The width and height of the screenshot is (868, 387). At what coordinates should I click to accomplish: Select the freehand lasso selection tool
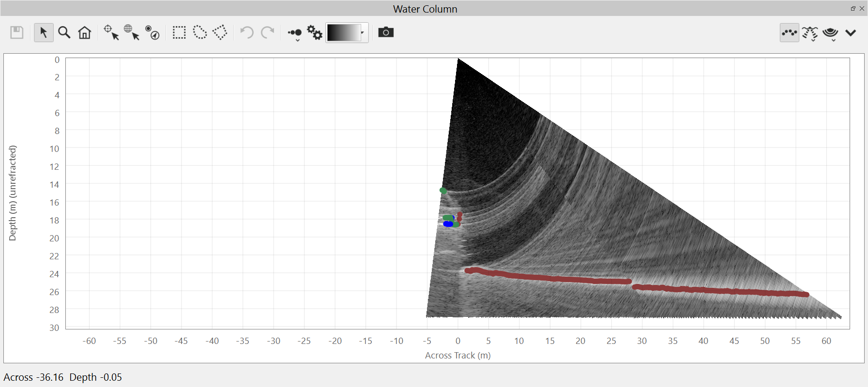pos(200,33)
